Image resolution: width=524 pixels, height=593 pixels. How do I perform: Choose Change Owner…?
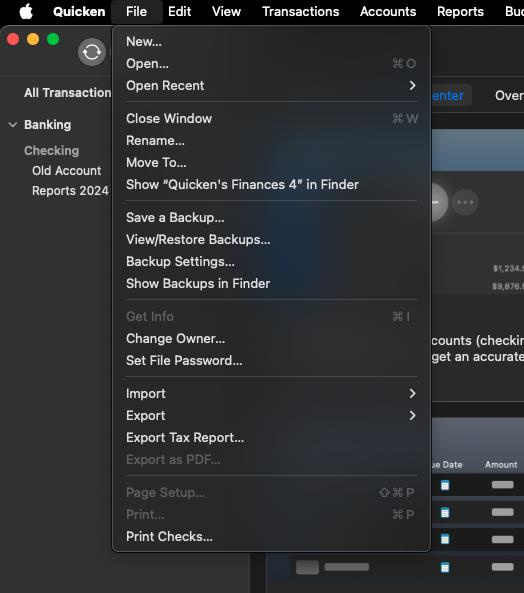(271, 338)
